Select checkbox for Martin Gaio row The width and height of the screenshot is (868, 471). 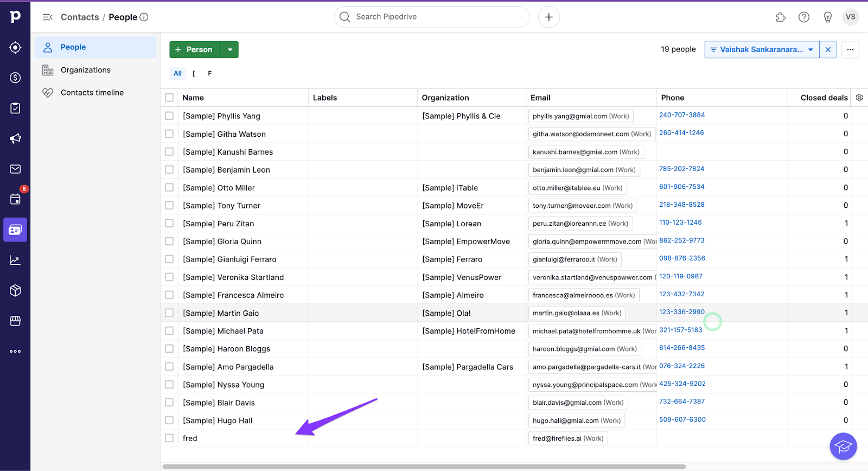169,313
